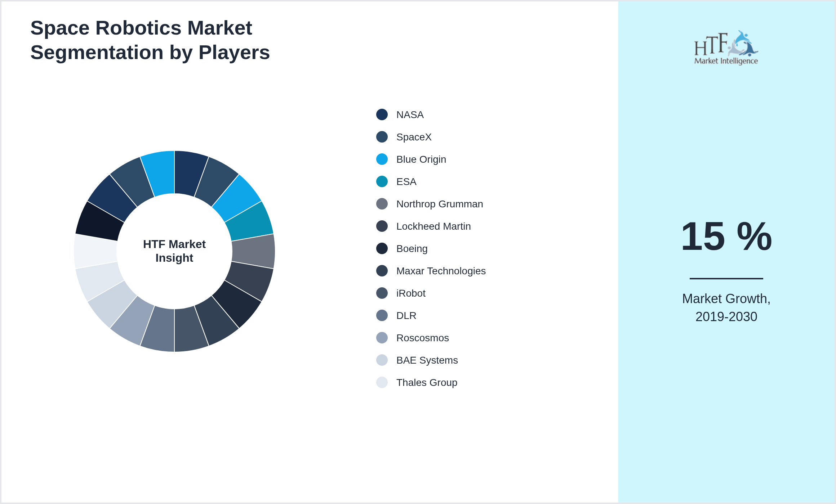The height and width of the screenshot is (504, 836).
Task: Click the gray Northrop Grumman donut segment
Action: click(253, 251)
